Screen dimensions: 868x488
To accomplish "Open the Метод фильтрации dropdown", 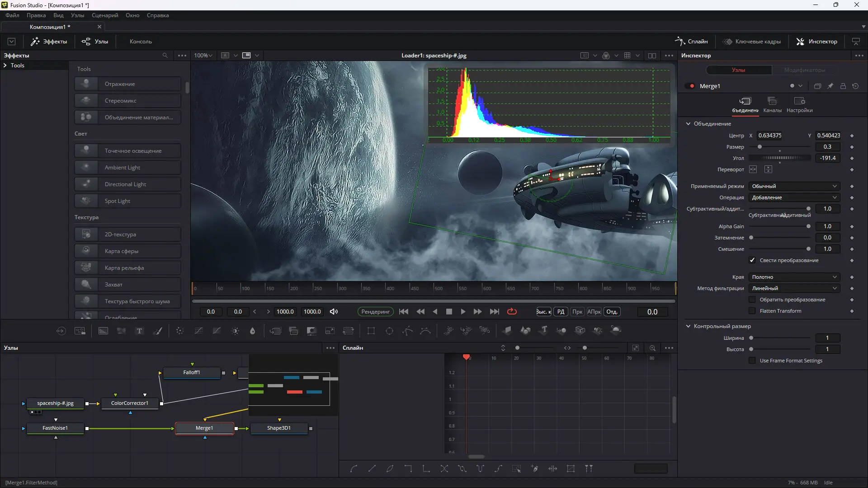I will [x=794, y=288].
